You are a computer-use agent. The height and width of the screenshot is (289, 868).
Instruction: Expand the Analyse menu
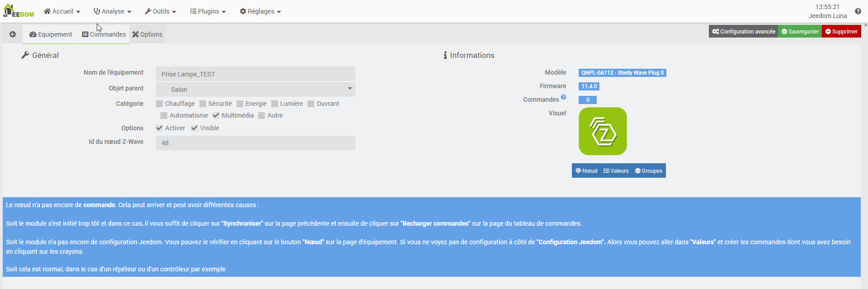point(112,11)
